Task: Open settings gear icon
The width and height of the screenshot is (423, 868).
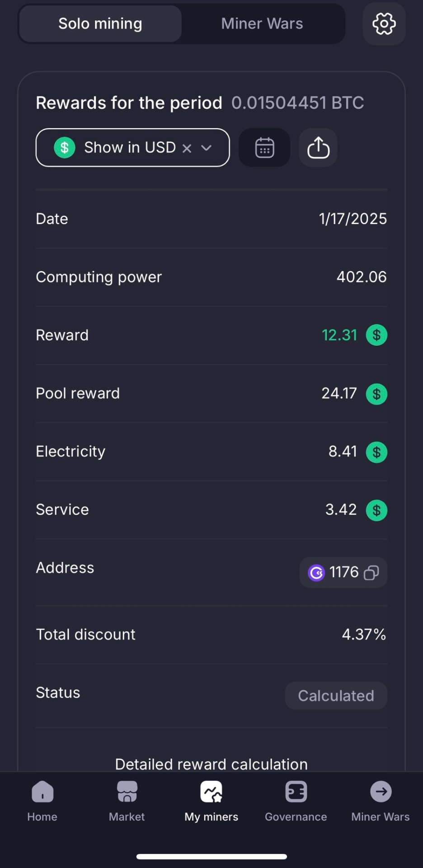Action: pos(384,24)
